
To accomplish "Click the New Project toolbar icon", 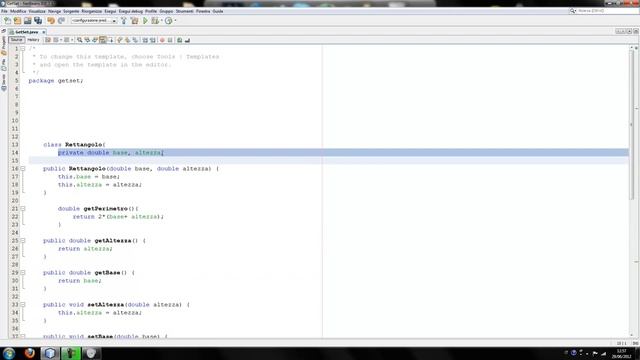I will (17, 20).
